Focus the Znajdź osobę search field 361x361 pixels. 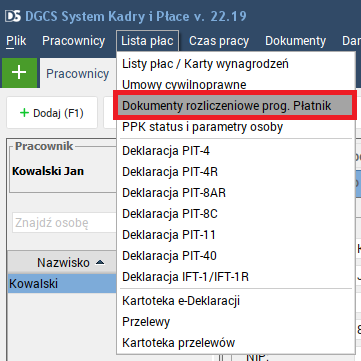pos(64,223)
